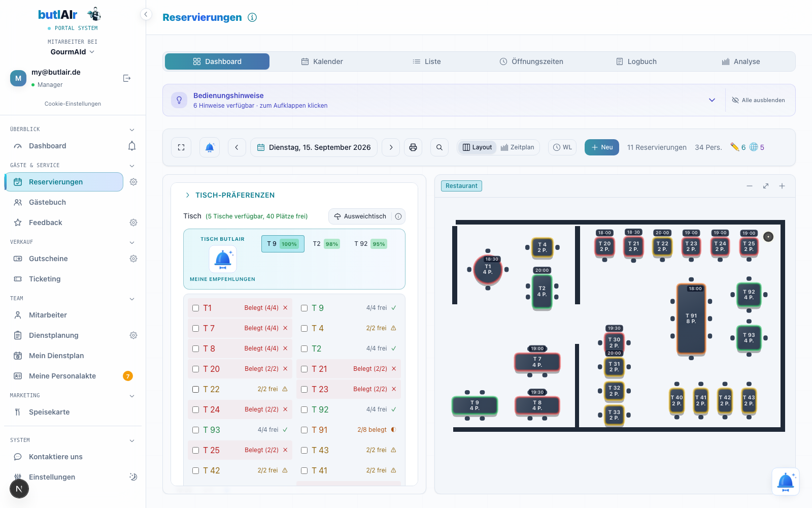Tick the checkbox for table T 43

coord(304,450)
